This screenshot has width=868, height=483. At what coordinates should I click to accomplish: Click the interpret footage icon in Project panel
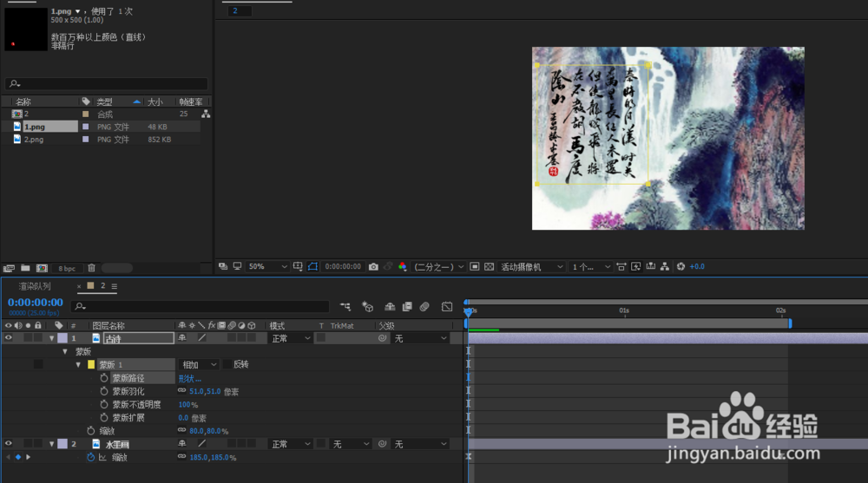[x=9, y=268]
